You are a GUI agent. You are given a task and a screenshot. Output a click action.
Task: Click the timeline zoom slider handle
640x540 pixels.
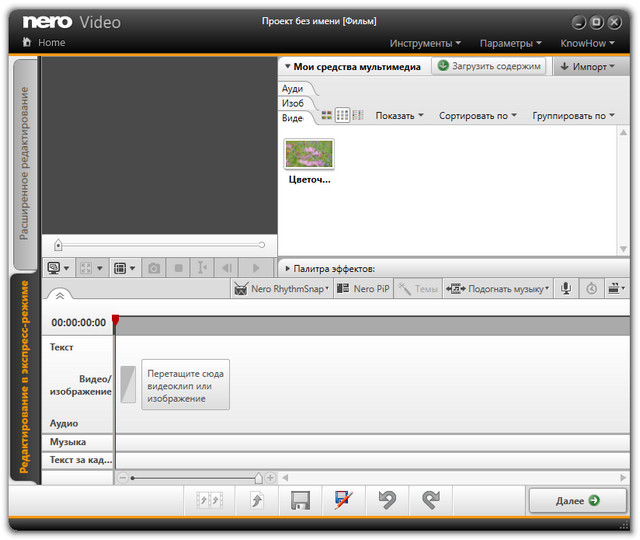(x=258, y=478)
